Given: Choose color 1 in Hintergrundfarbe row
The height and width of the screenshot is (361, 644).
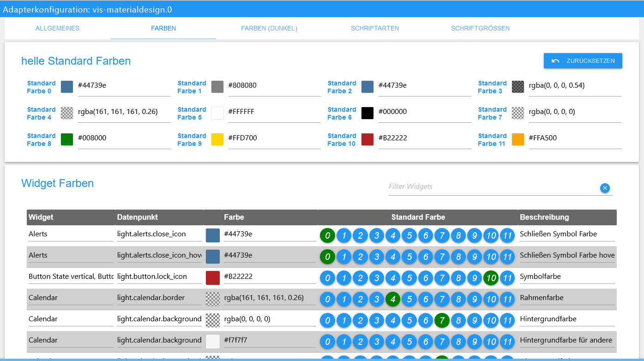Looking at the screenshot, I should 344,321.
